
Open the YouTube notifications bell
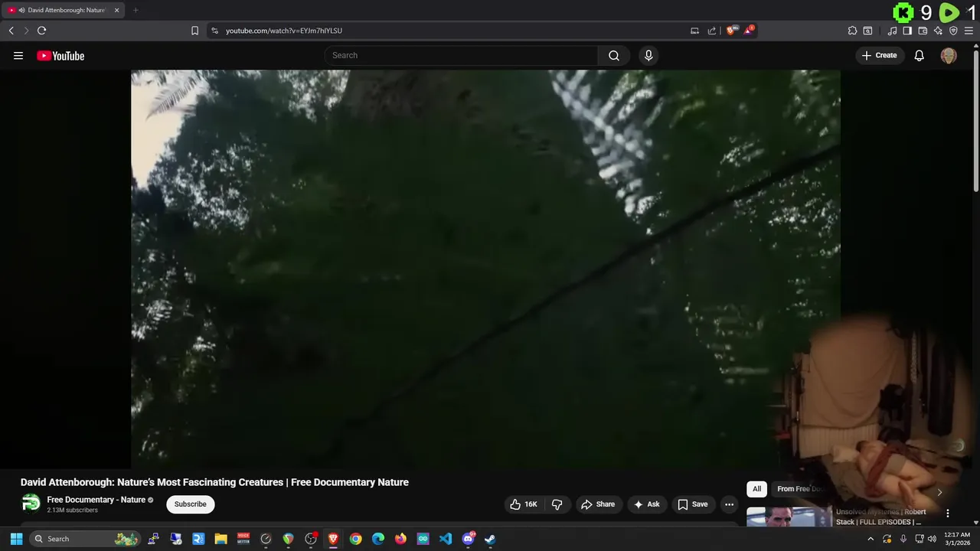920,55
